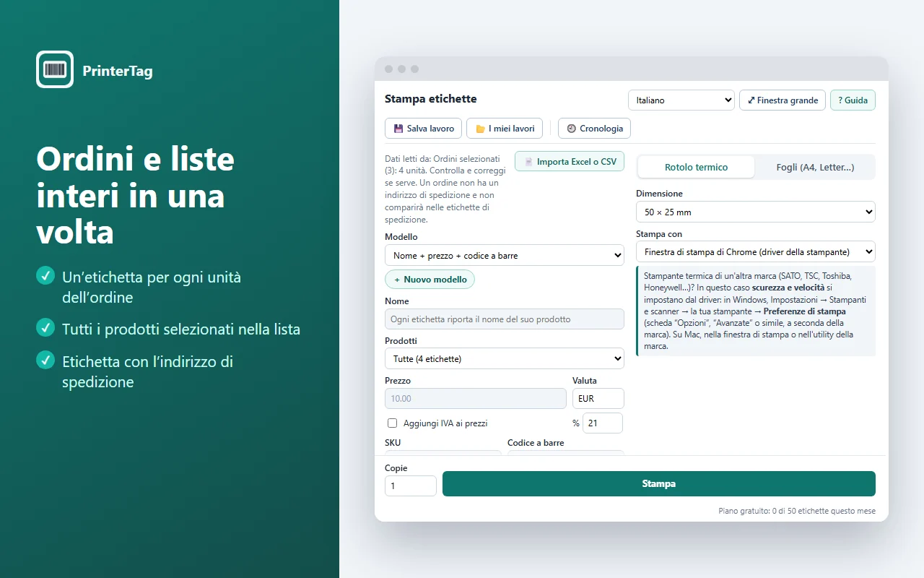Click the Cronologia button label
The height and width of the screenshot is (578, 924).
coord(601,129)
